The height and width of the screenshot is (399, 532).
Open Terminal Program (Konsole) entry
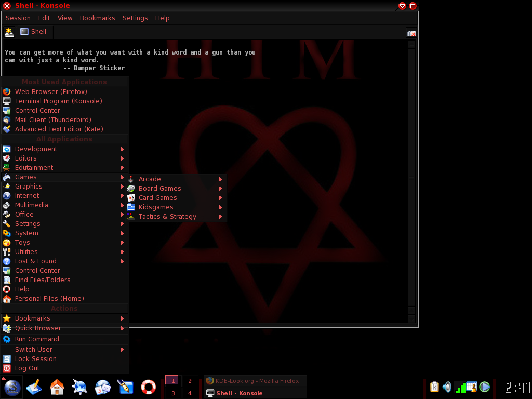[x=64, y=101]
